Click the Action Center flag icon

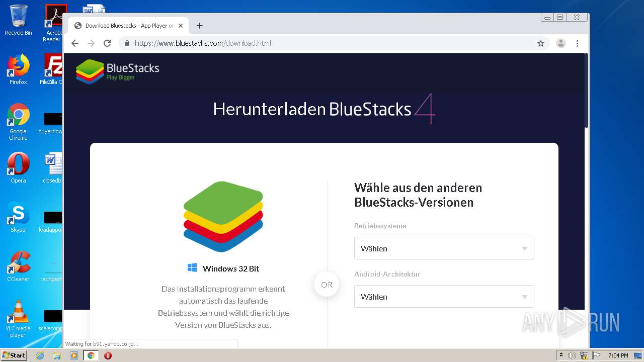[x=596, y=355]
